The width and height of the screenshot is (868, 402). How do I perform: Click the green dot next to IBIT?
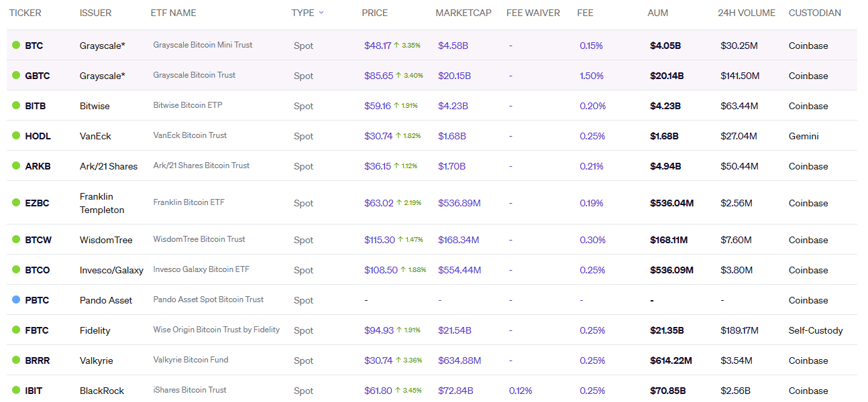(x=16, y=391)
